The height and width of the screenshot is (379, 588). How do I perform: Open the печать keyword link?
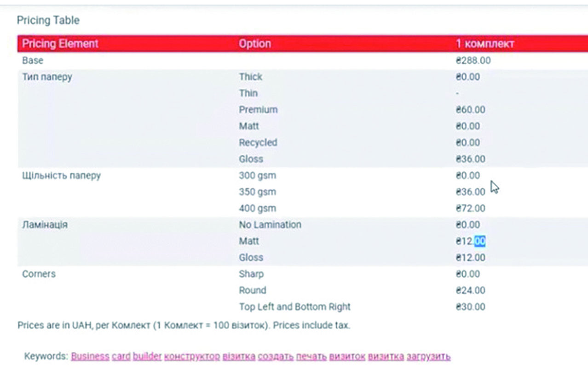tap(311, 356)
